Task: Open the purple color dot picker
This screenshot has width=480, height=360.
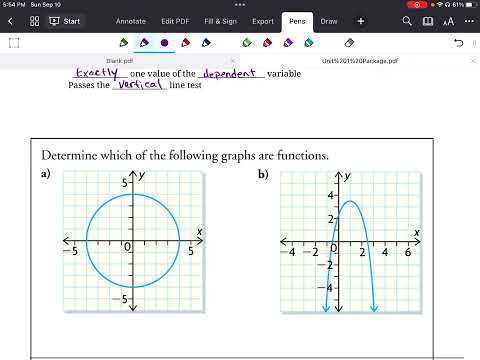Action: (x=165, y=43)
